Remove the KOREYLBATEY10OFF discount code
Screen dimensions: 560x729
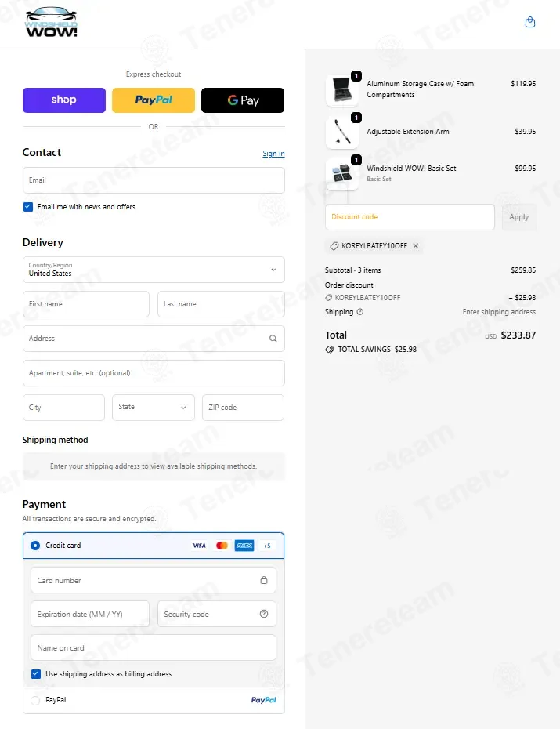coord(416,246)
